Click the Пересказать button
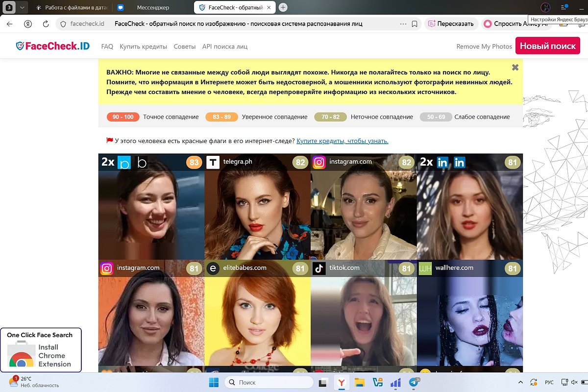588x392 pixels. tap(451, 24)
